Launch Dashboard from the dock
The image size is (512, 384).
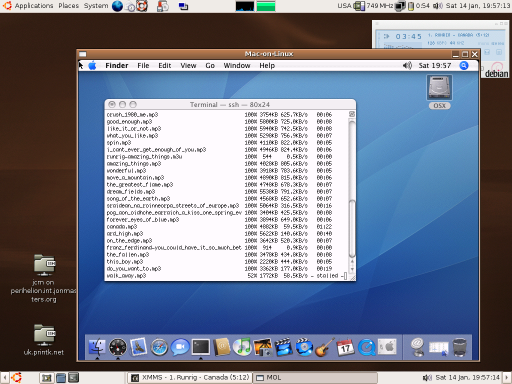[x=118, y=347]
